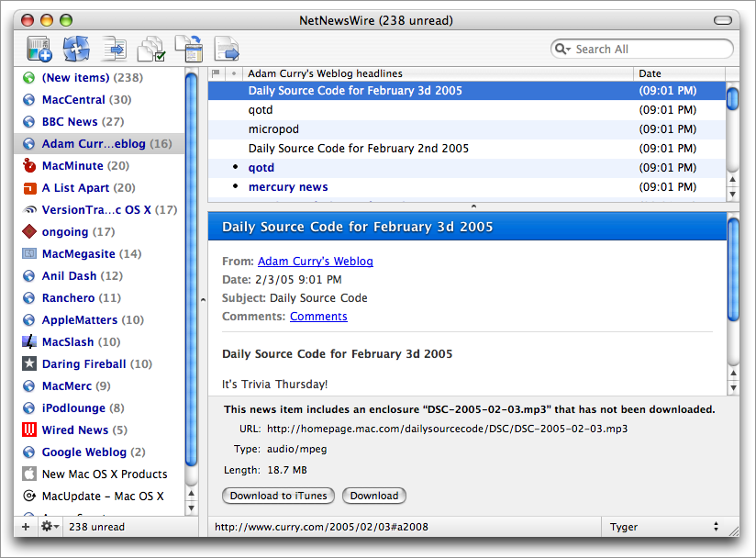Viewport: 756px width, 558px height.
Task: Select the Ranchero subscription
Action: pos(99,298)
